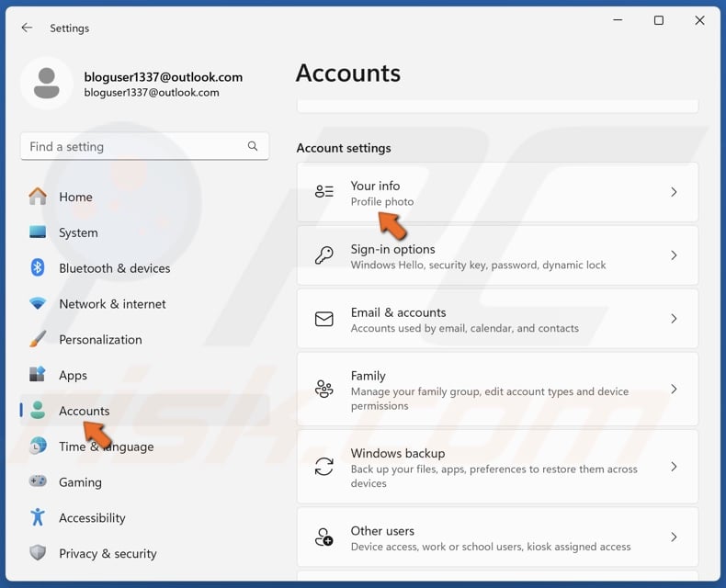Click the Windows backup sync icon
Screen dimensions: 726x588
point(324,466)
